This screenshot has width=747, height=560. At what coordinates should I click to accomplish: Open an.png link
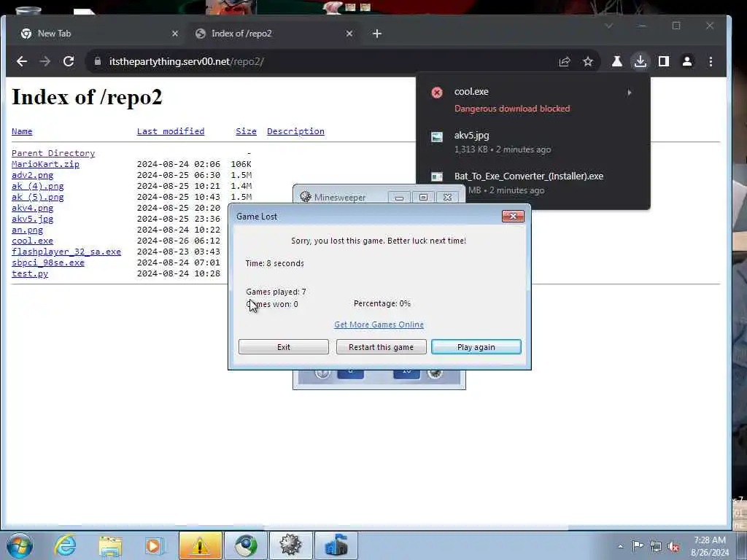[x=27, y=230]
